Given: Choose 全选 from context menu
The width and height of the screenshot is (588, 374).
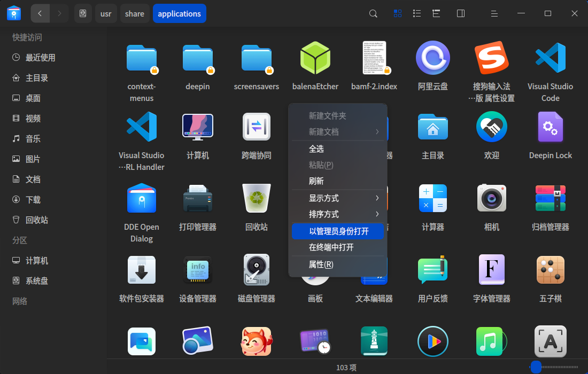Looking at the screenshot, I should 338,149.
